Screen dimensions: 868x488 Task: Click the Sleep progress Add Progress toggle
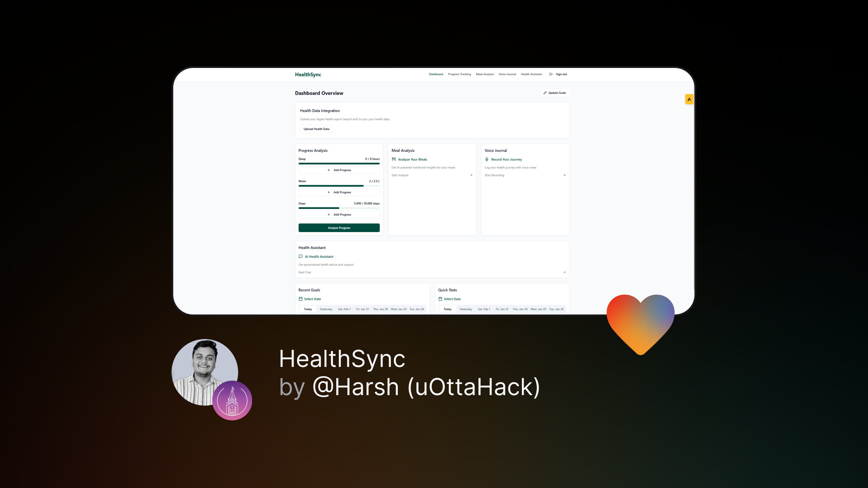[339, 170]
